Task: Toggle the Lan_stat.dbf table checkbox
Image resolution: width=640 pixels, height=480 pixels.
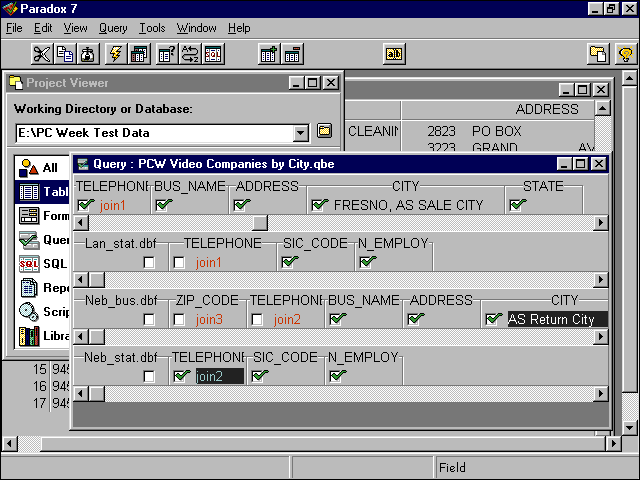Action: (x=149, y=262)
